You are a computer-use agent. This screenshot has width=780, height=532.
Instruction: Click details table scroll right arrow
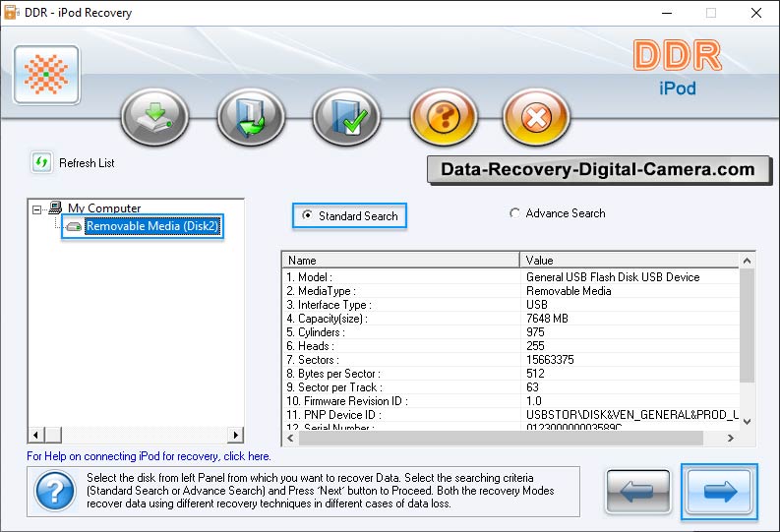[730, 438]
